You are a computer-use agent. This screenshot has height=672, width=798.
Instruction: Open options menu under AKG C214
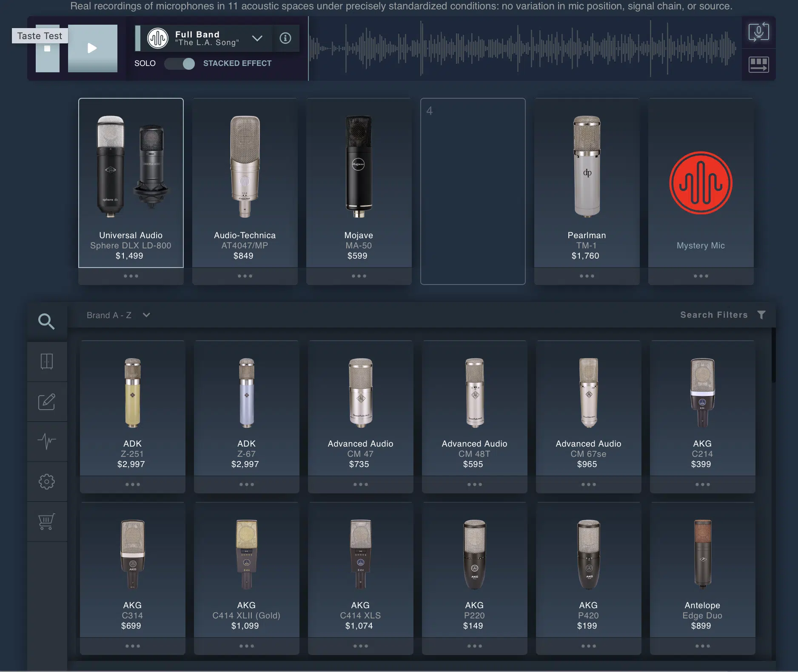(x=702, y=484)
